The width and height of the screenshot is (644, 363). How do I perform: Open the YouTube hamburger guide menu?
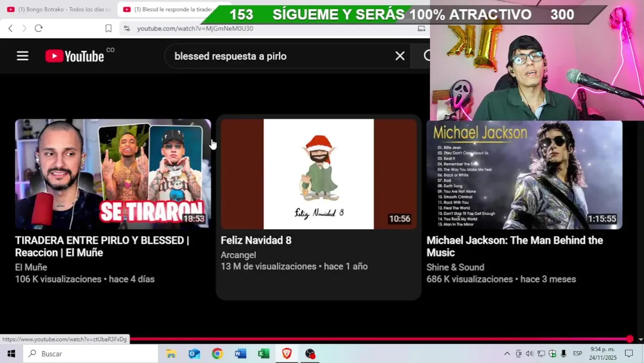pyautogui.click(x=22, y=56)
